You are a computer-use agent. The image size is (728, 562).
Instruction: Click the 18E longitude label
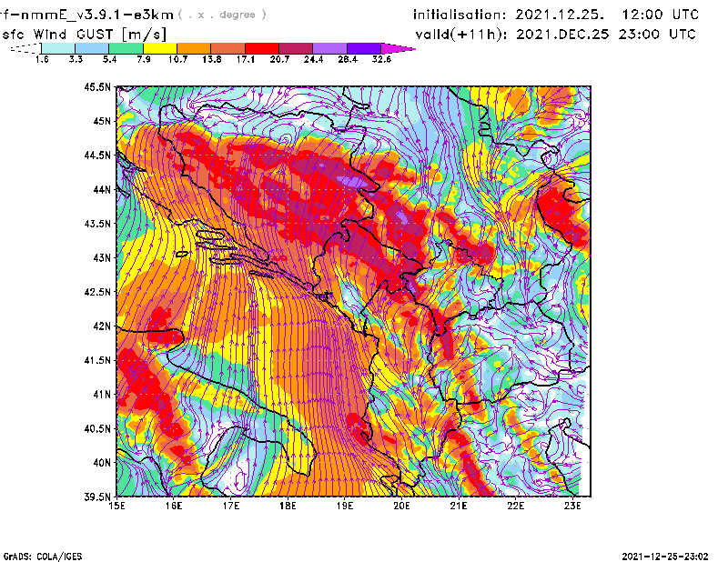click(288, 506)
